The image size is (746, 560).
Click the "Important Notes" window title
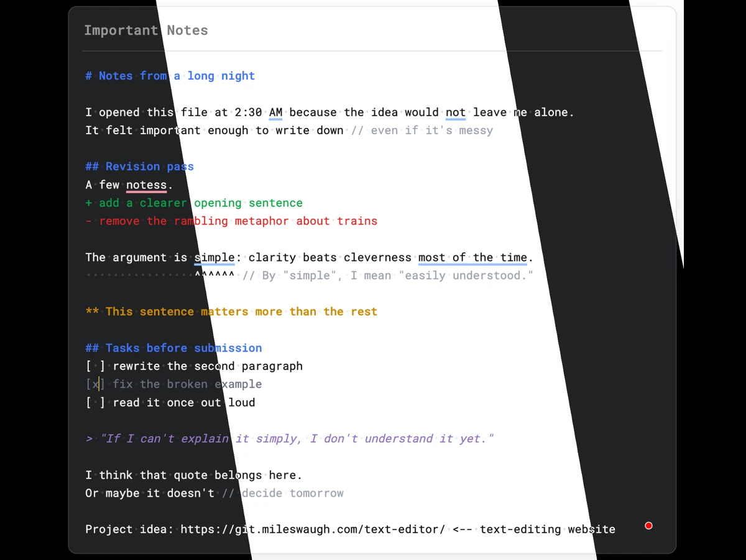pyautogui.click(x=145, y=30)
